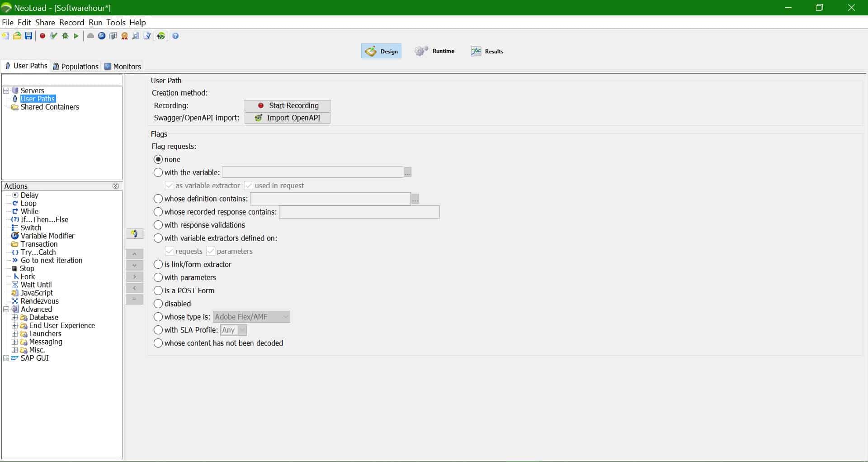
Task: Open the 'whose type is' Adobe Flex/AMF dropdown
Action: [x=251, y=317]
